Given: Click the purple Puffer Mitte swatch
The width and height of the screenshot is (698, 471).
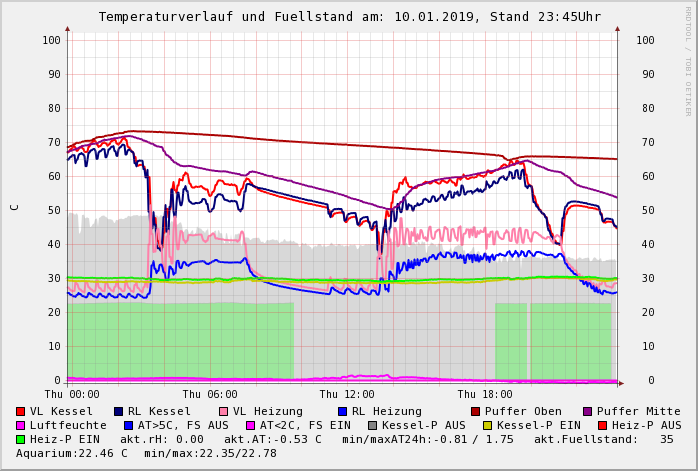Looking at the screenshot, I should pyautogui.click(x=587, y=412).
